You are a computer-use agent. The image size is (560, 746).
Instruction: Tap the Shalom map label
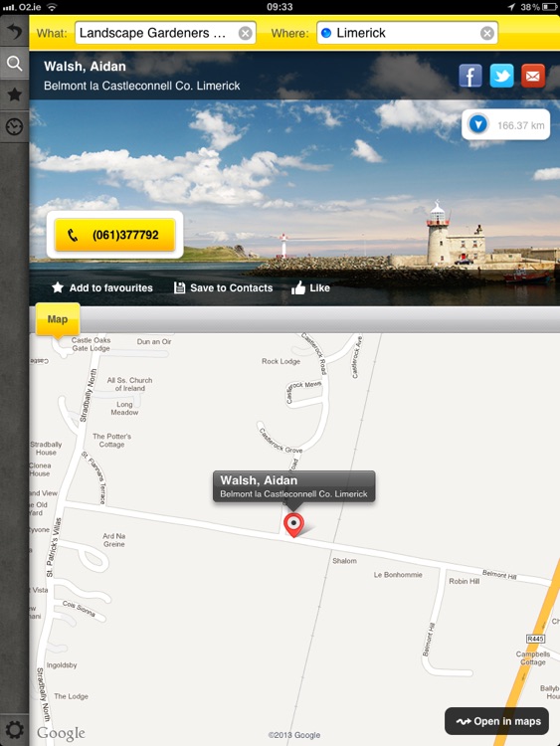click(344, 561)
